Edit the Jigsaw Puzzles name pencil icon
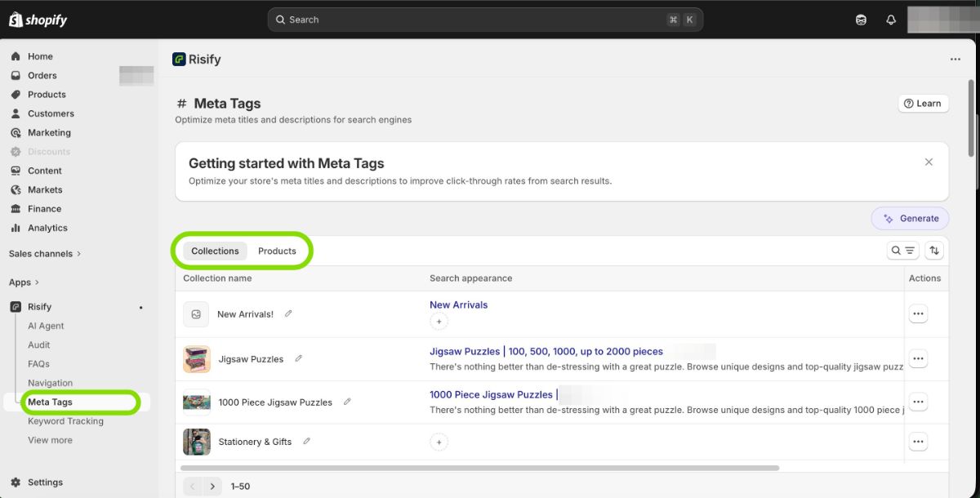Image resolution: width=980 pixels, height=498 pixels. point(299,358)
